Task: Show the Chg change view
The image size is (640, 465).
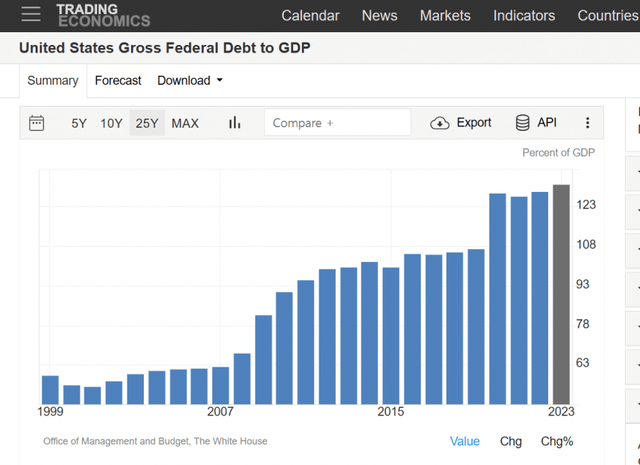Action: click(x=510, y=441)
